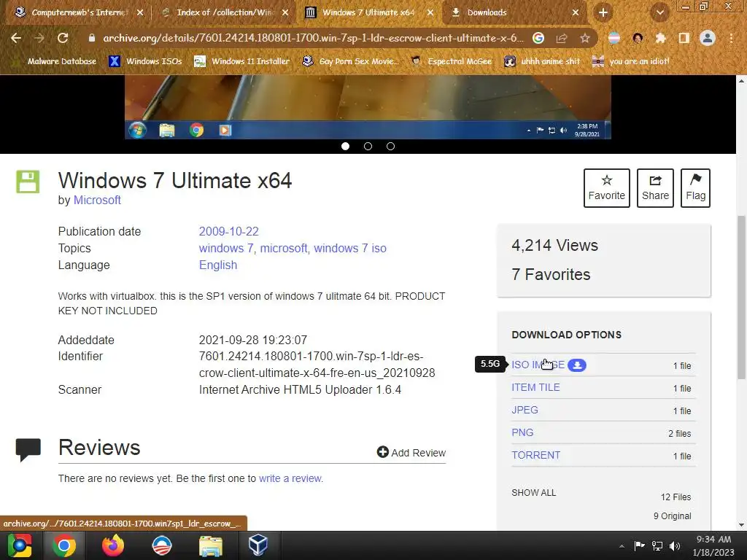This screenshot has width=747, height=560.
Task: Open 'you are an idiot!' bookmark
Action: (631, 61)
